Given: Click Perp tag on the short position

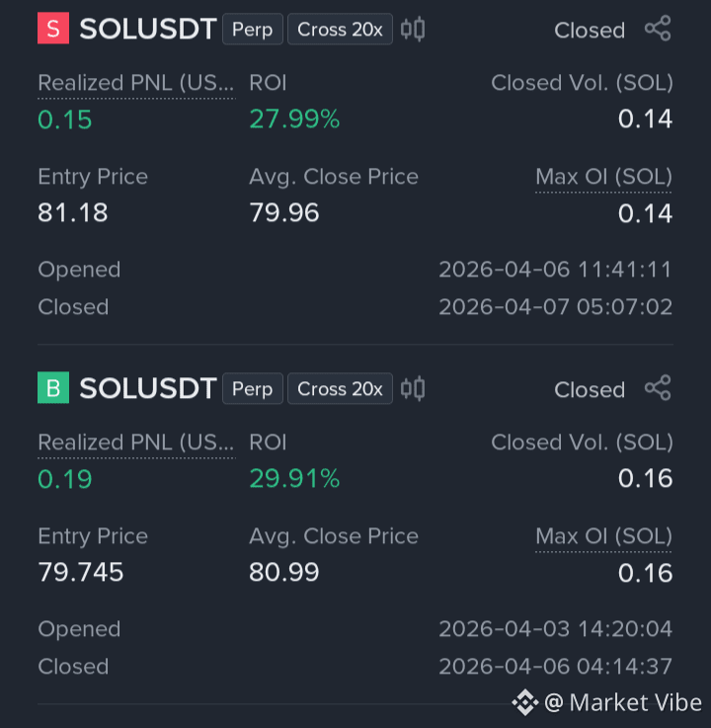Looking at the screenshot, I should click(x=253, y=30).
